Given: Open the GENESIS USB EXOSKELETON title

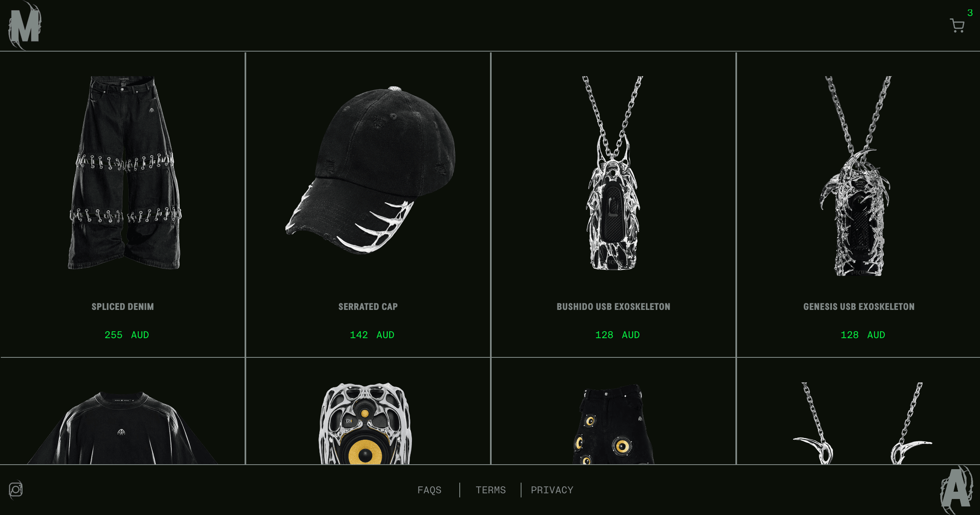Looking at the screenshot, I should (859, 307).
